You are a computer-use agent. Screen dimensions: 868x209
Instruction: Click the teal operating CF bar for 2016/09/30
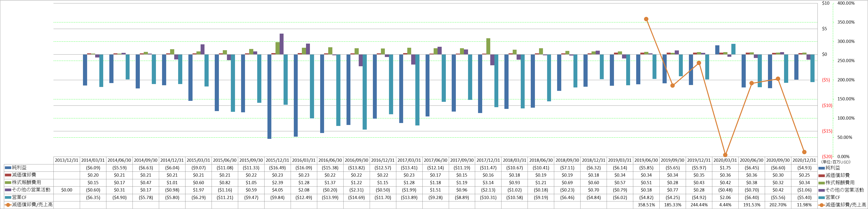point(365,92)
